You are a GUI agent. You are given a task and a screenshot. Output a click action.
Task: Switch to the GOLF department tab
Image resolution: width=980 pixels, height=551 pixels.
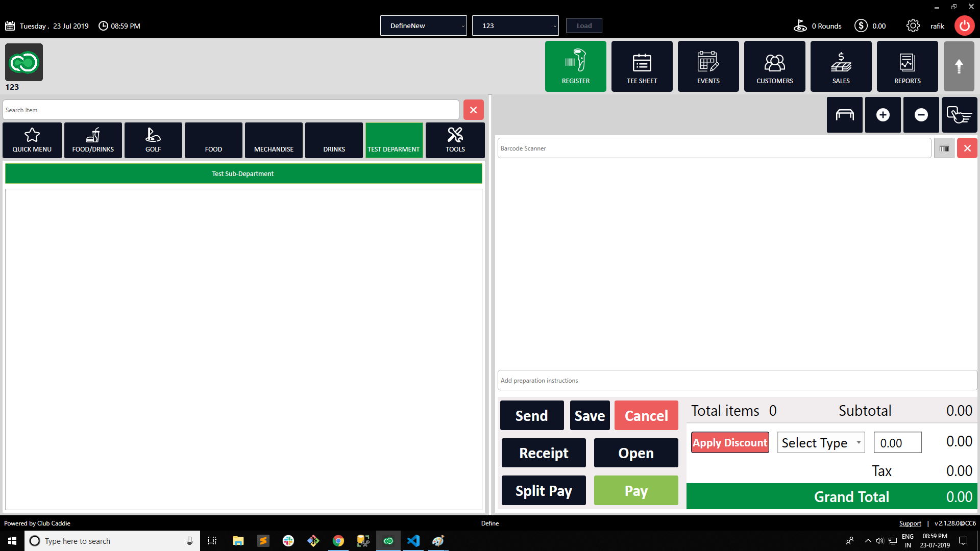[x=153, y=140]
